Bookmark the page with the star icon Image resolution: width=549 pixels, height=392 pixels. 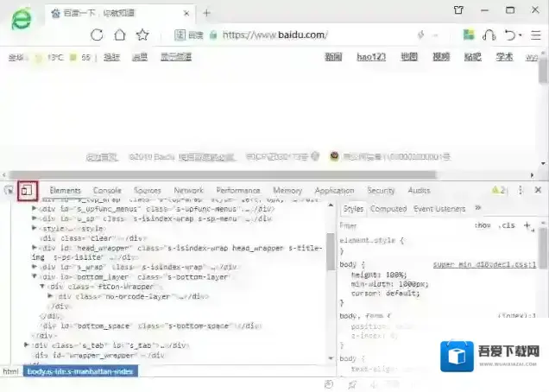142,35
